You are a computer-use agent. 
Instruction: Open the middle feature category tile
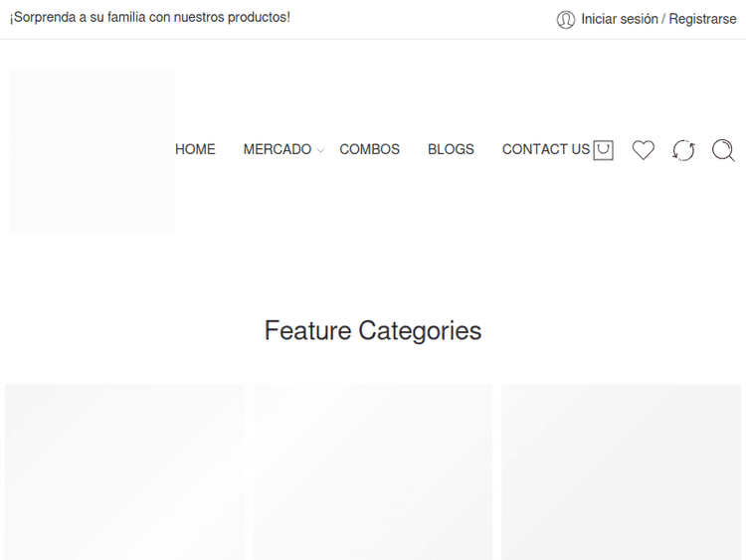[x=373, y=471]
